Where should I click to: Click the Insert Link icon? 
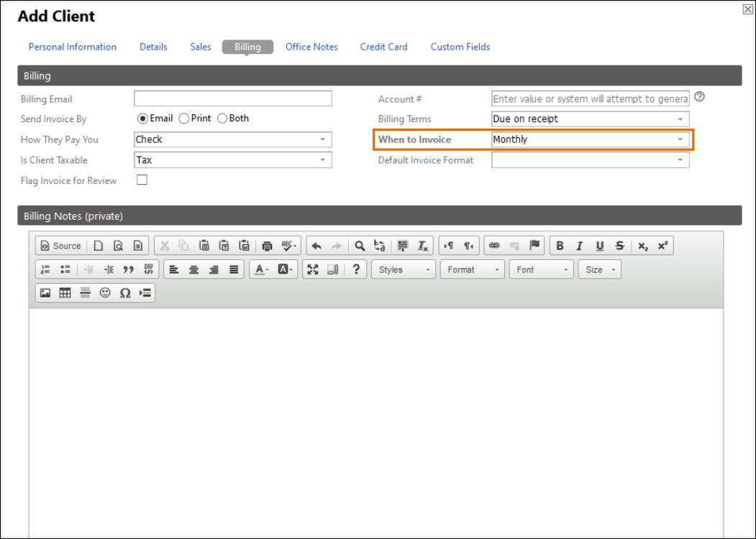click(494, 246)
